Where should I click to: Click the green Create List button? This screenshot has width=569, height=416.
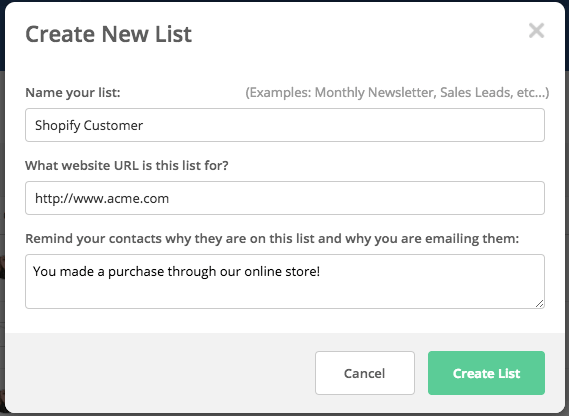pyautogui.click(x=486, y=373)
